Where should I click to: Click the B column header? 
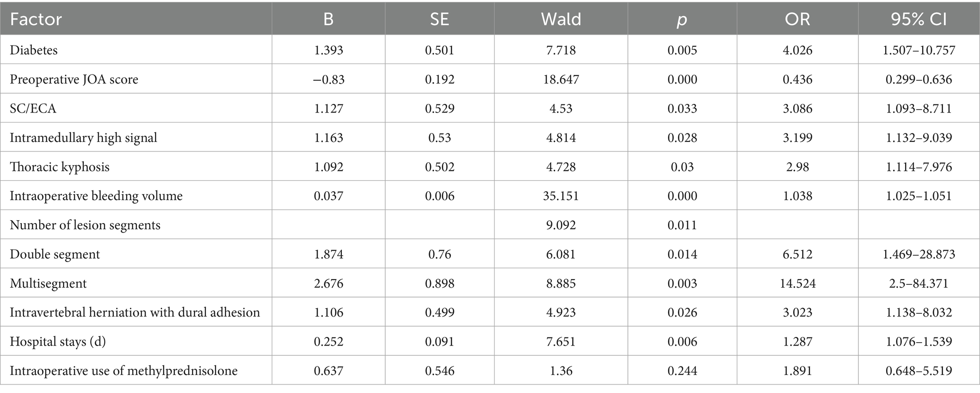coord(329,19)
